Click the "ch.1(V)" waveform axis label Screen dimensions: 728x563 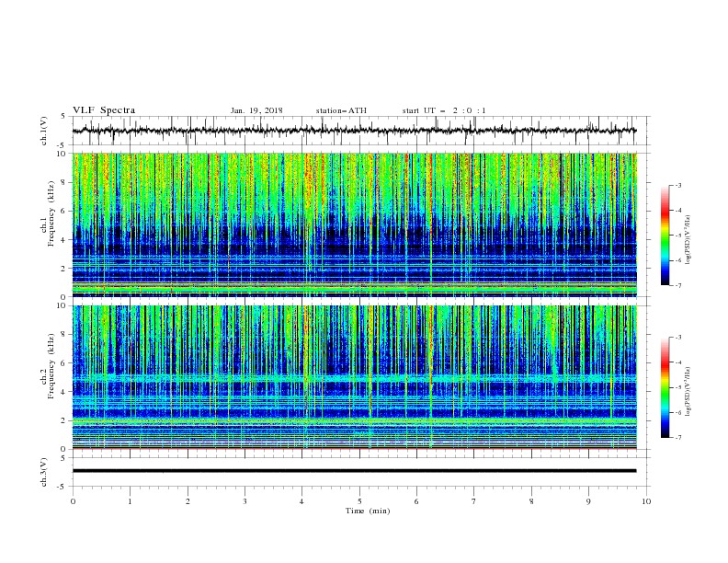(44, 131)
